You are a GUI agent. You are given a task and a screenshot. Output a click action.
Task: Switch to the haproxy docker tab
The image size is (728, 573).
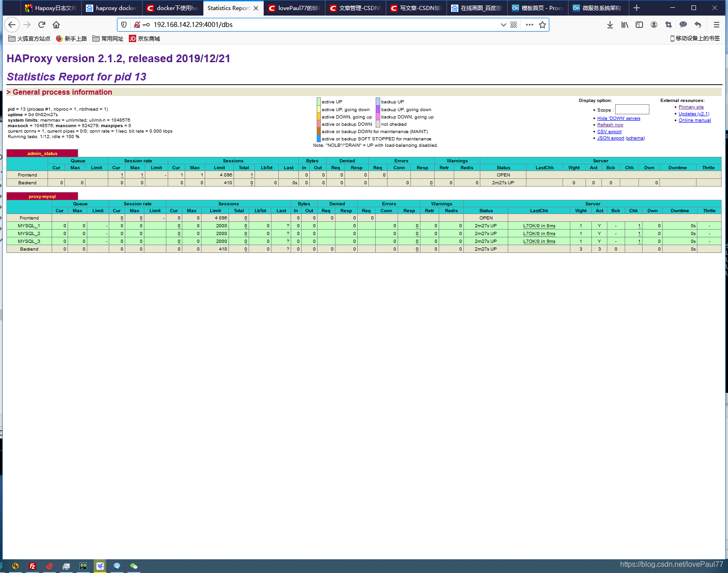pos(112,8)
